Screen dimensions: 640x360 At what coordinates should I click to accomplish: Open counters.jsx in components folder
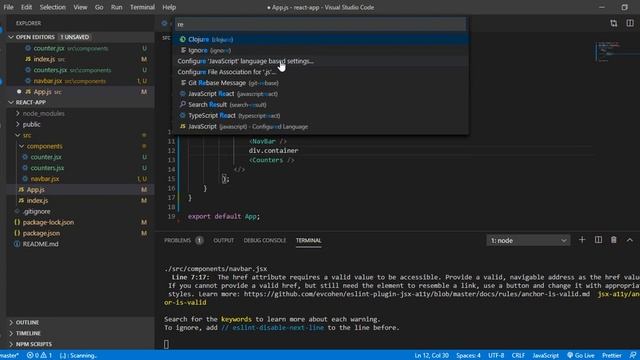[x=80, y=168]
